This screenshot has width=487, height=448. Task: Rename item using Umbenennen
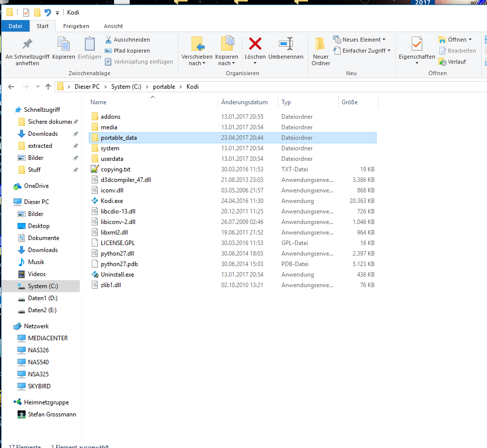coord(286,49)
